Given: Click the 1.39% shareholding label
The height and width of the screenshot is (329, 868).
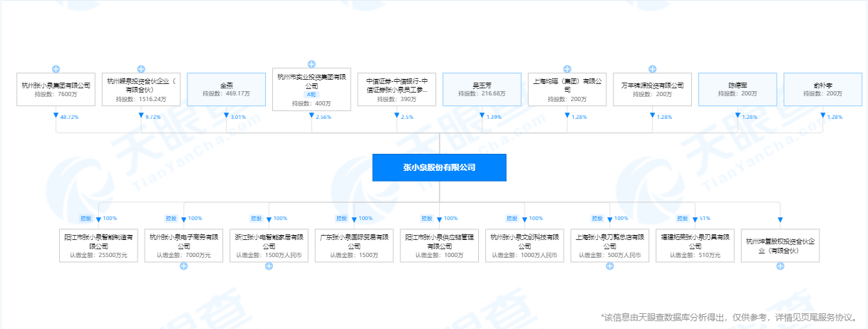Looking at the screenshot, I should 495,117.
